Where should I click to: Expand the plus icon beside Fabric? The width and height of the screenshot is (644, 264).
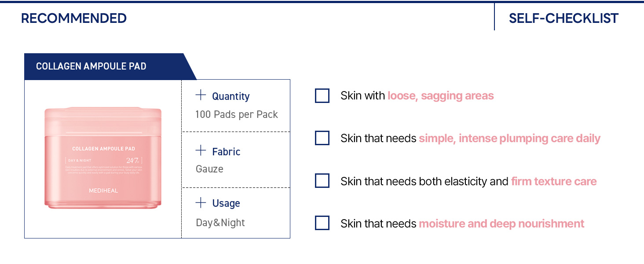(x=201, y=150)
